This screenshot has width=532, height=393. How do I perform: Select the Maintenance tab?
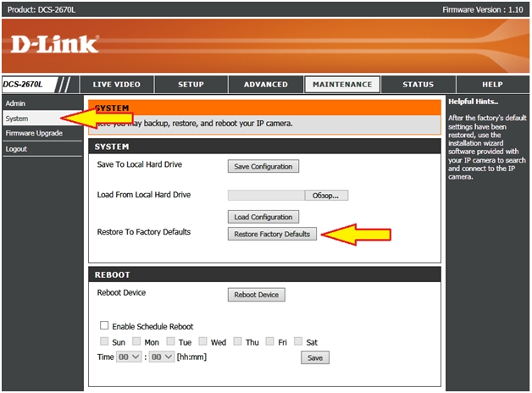(341, 85)
